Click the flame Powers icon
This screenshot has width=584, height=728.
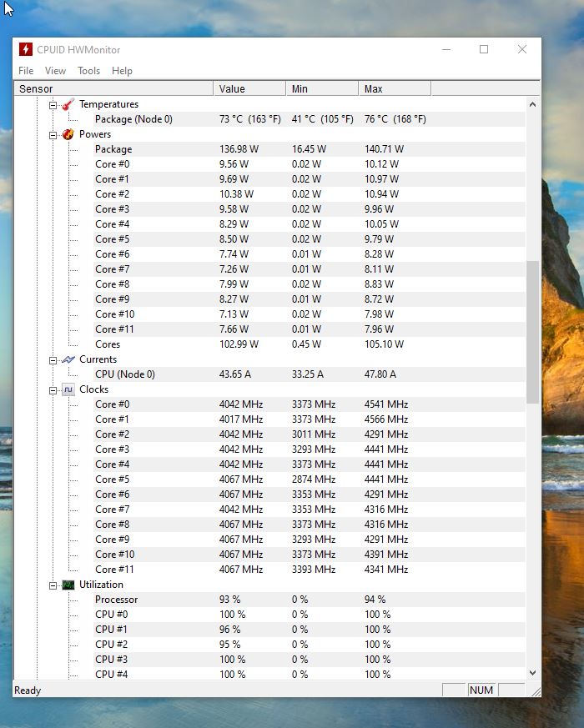pyautogui.click(x=68, y=134)
